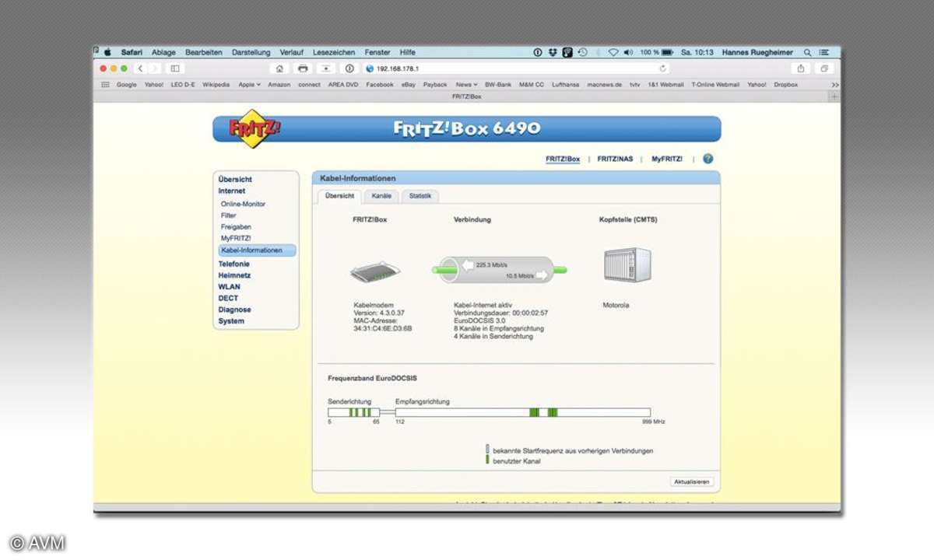Open the Darstellung menu
Screen dimensions: 934x560
pyautogui.click(x=251, y=52)
